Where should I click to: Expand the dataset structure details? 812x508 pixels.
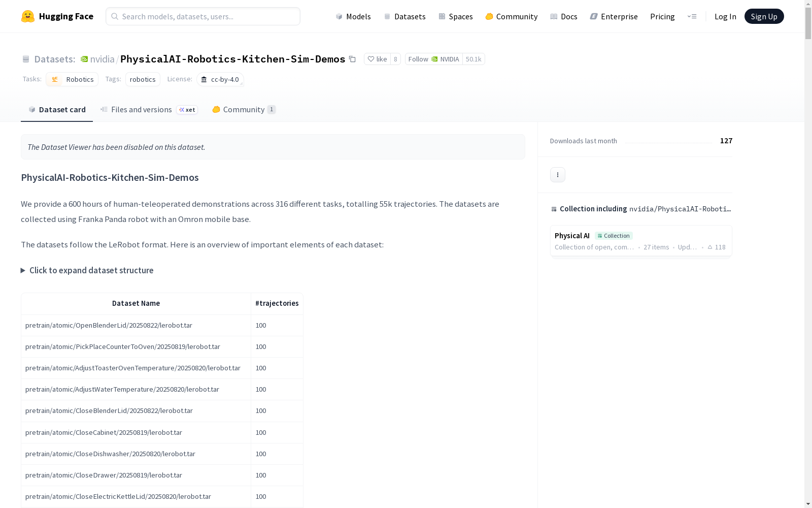(87, 270)
